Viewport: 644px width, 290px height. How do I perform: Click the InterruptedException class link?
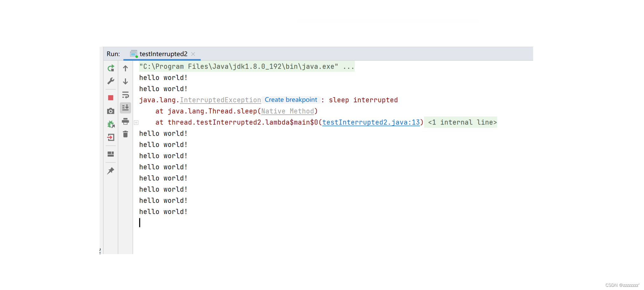[x=220, y=100]
